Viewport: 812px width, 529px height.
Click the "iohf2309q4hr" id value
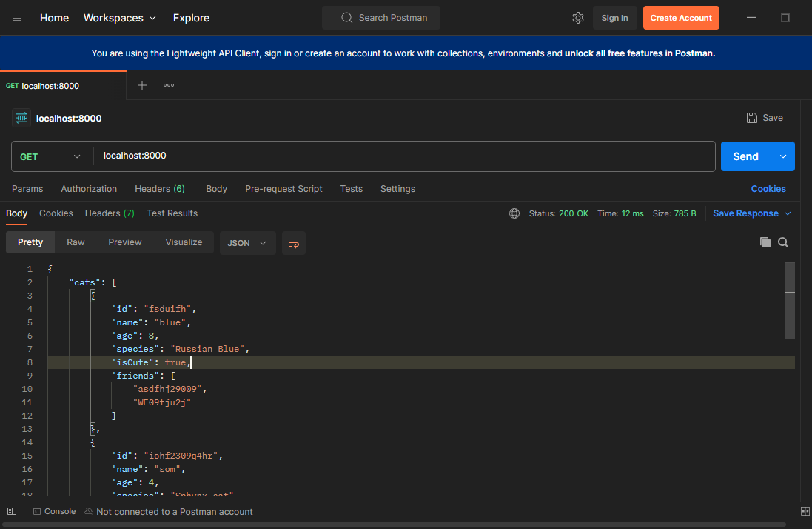181,456
